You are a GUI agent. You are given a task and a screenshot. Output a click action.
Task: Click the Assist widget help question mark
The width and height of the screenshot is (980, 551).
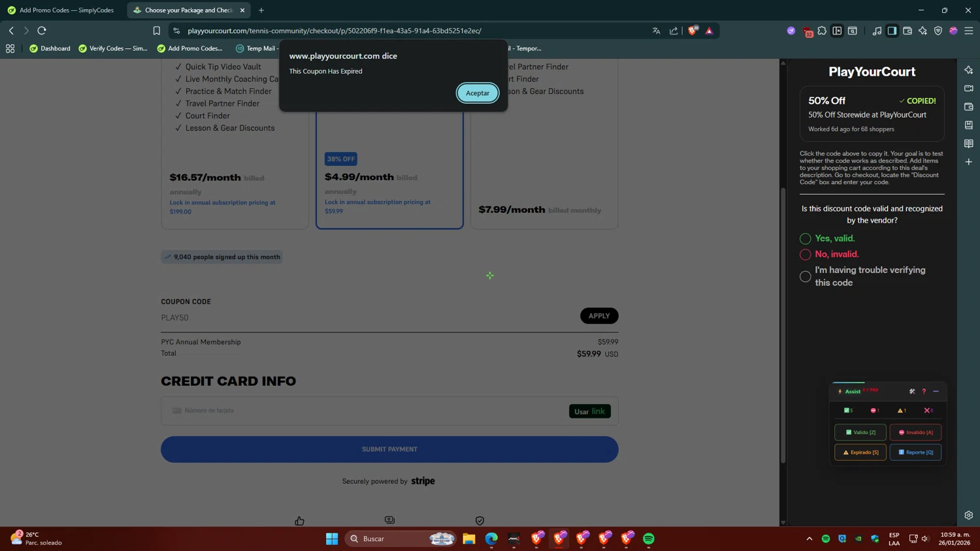click(x=924, y=392)
